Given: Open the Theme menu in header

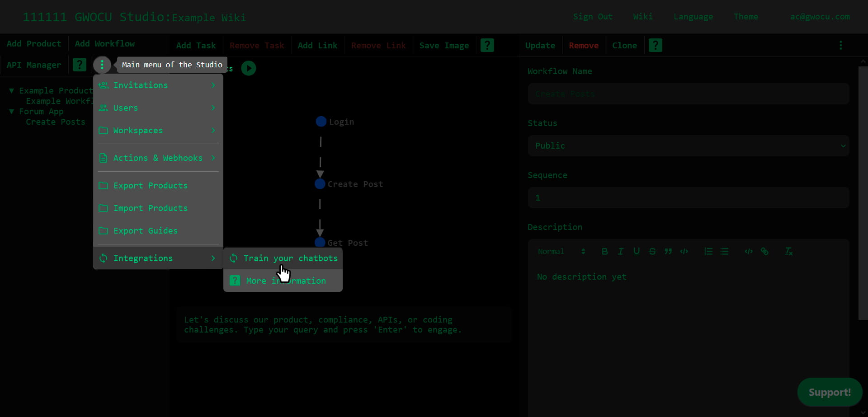Looking at the screenshot, I should 746,17.
